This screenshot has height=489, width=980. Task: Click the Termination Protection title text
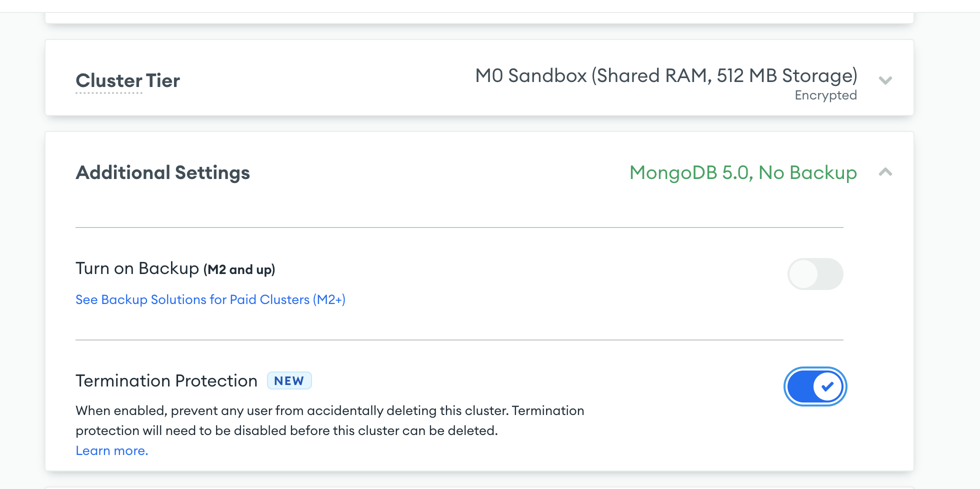(166, 381)
